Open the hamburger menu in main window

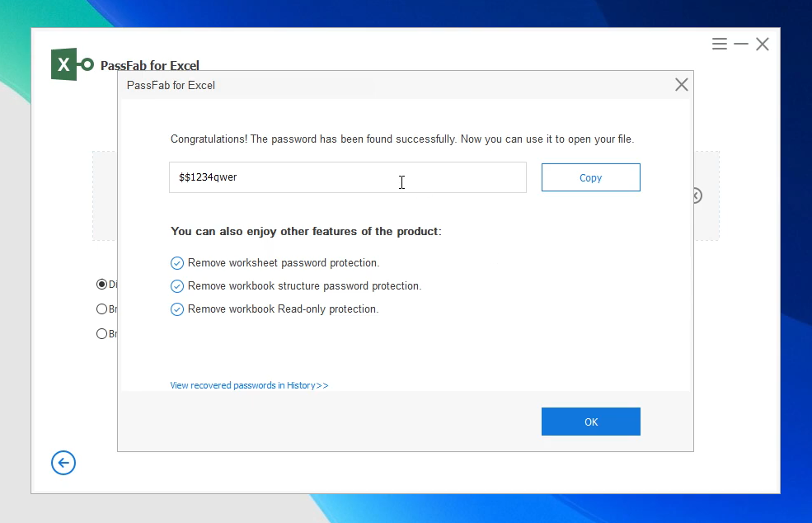720,45
